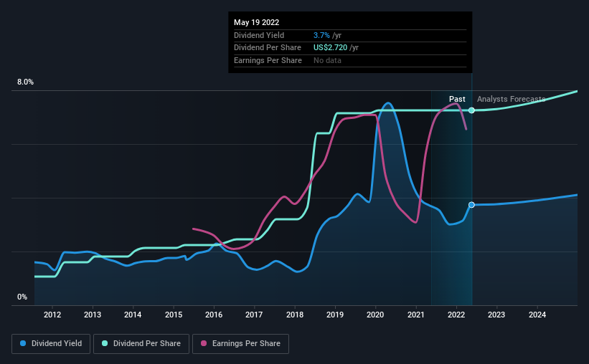589x364 pixels.
Task: Click the 2020 x-axis year label
Action: pyautogui.click(x=375, y=315)
